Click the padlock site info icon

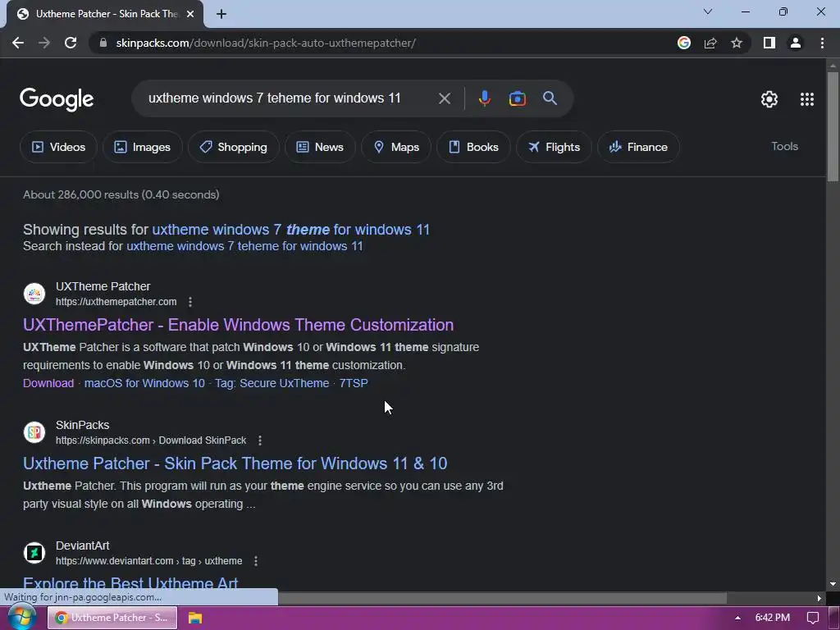[103, 43]
